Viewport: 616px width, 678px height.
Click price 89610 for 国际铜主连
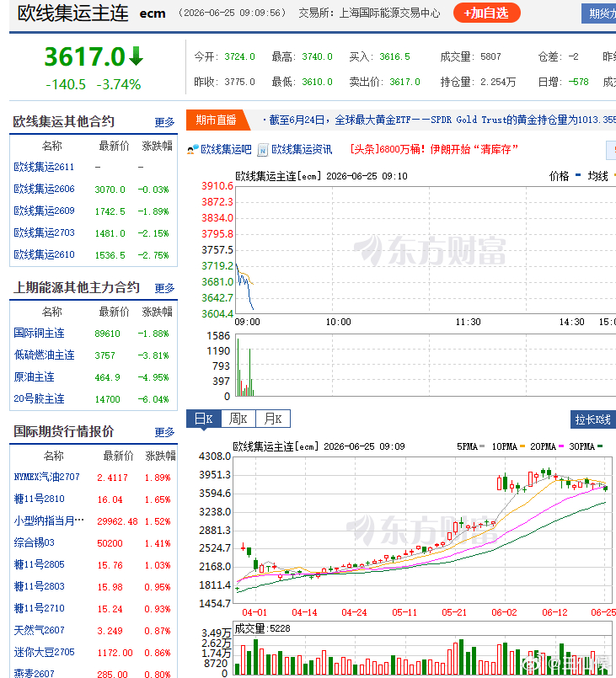(x=107, y=334)
